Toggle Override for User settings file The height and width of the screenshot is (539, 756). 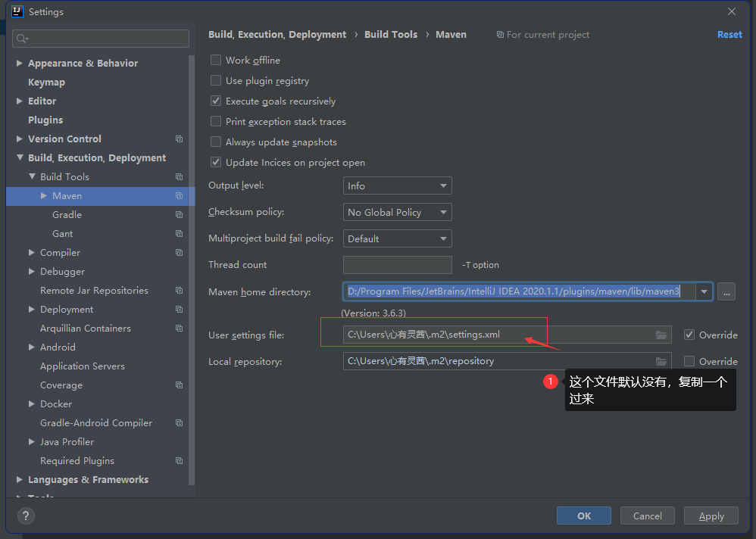pos(689,335)
